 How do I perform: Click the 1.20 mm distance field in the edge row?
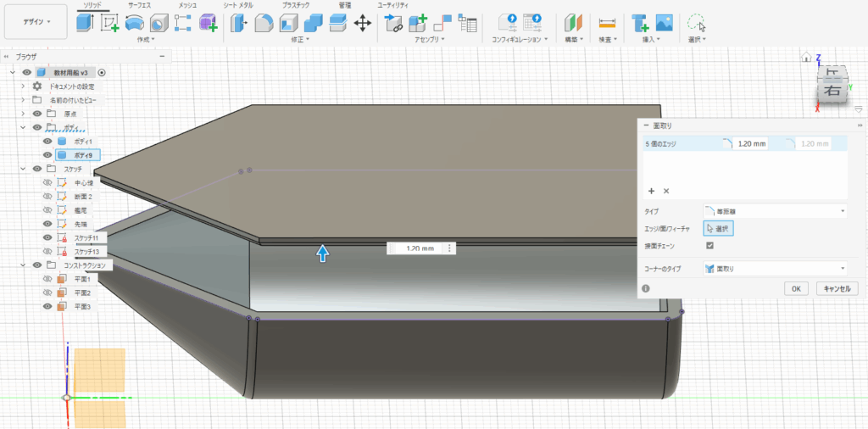[x=750, y=144]
